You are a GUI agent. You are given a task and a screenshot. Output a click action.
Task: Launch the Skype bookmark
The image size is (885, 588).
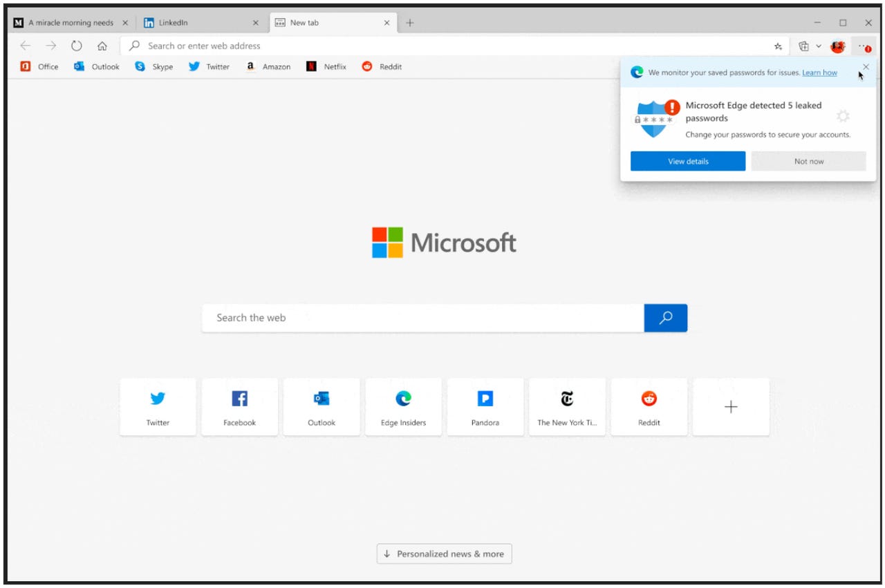click(x=154, y=66)
